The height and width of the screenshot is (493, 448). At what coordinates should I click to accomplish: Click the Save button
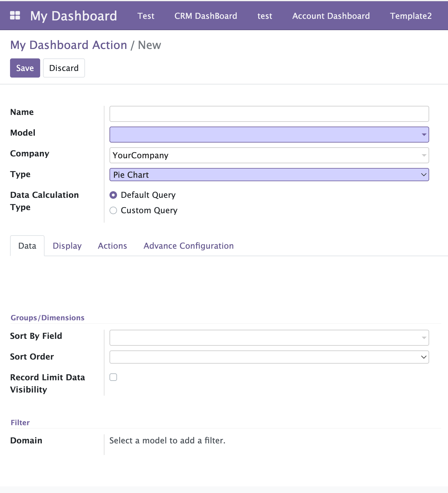point(25,68)
